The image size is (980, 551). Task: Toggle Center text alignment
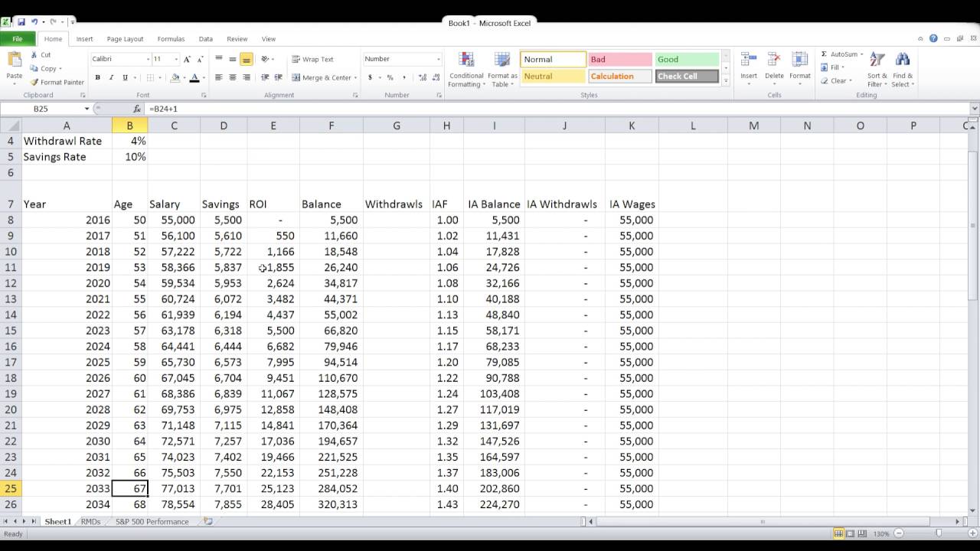click(233, 77)
